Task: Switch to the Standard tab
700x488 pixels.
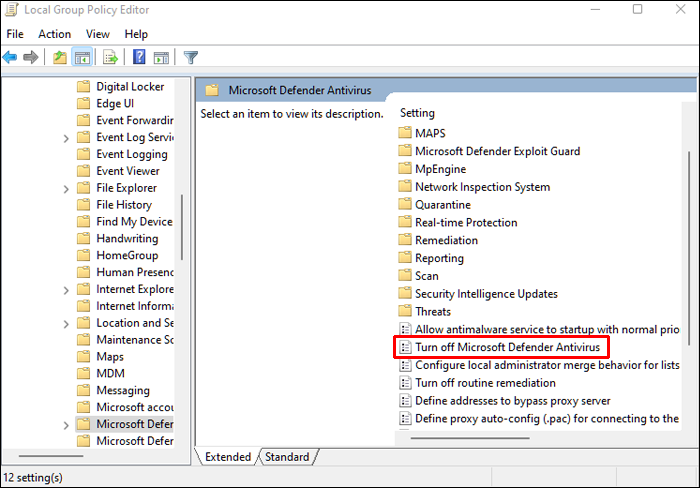Action: [287, 457]
